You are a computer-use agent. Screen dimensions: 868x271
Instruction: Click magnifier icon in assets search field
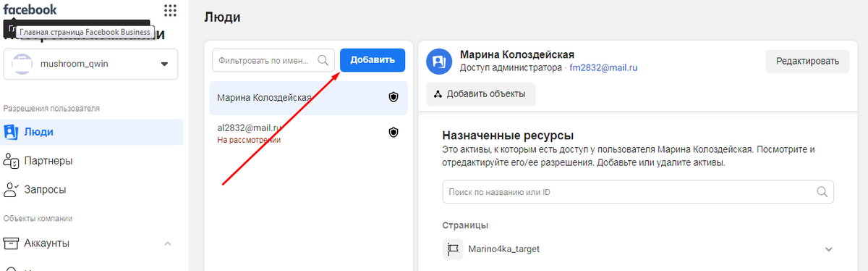tap(822, 192)
